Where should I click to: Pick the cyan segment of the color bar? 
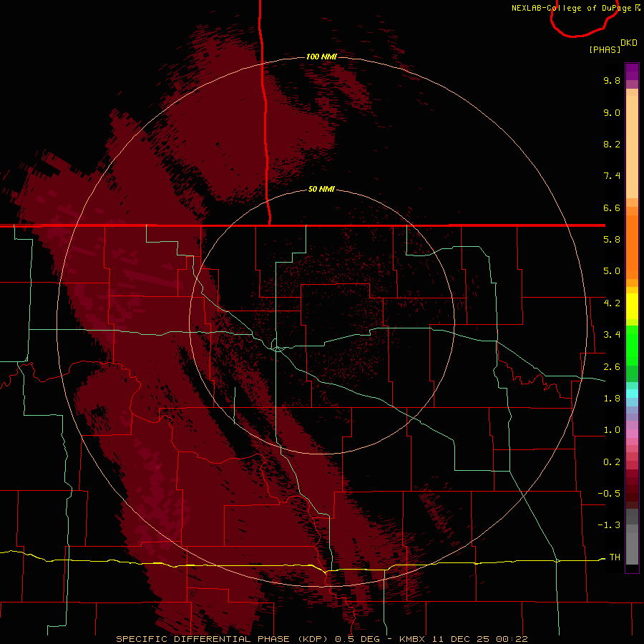(632, 394)
